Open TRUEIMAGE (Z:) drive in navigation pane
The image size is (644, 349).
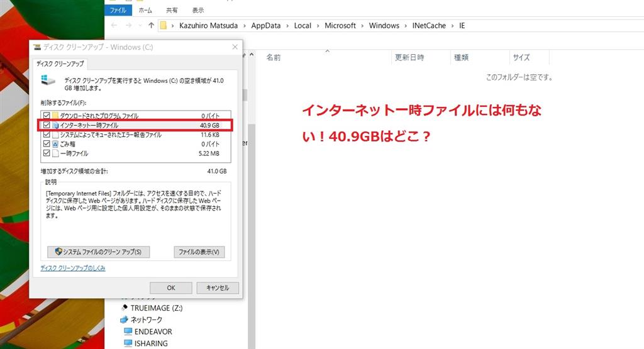tap(157, 308)
